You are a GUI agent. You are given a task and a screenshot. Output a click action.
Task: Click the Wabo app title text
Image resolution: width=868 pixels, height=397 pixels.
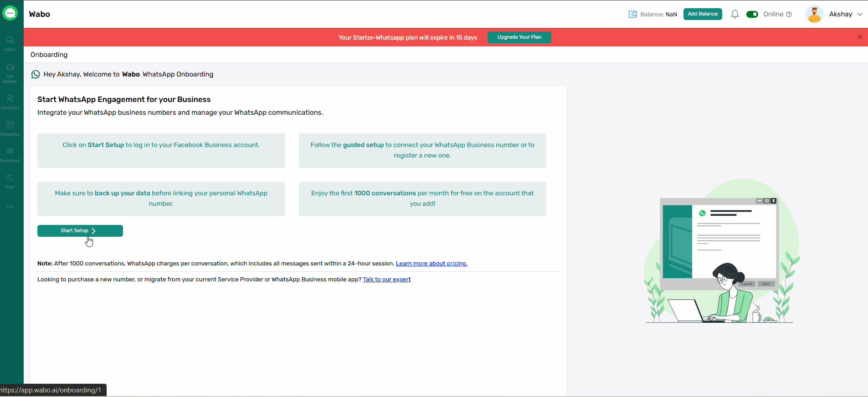click(40, 14)
